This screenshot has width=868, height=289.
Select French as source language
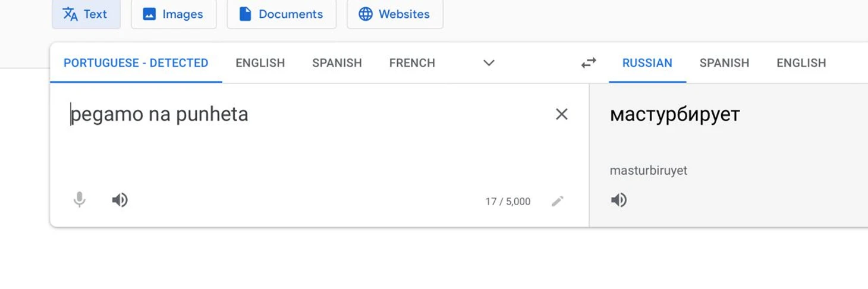(412, 63)
